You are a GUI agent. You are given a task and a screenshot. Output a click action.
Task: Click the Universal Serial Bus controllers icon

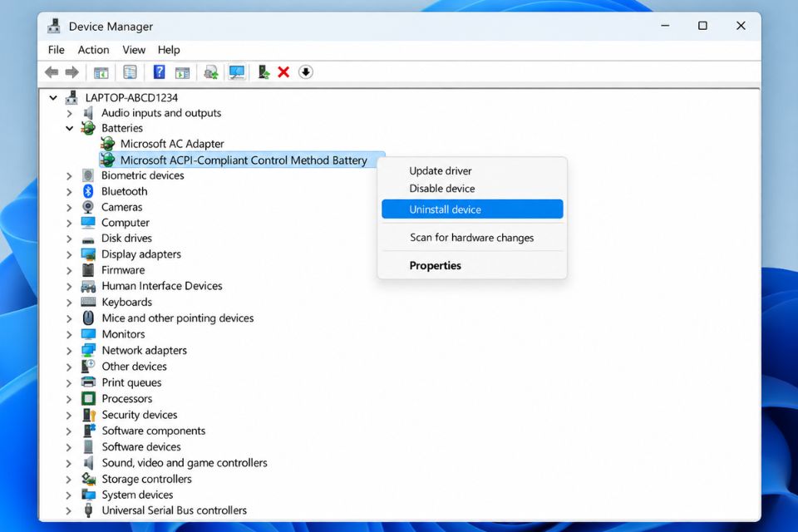(89, 510)
